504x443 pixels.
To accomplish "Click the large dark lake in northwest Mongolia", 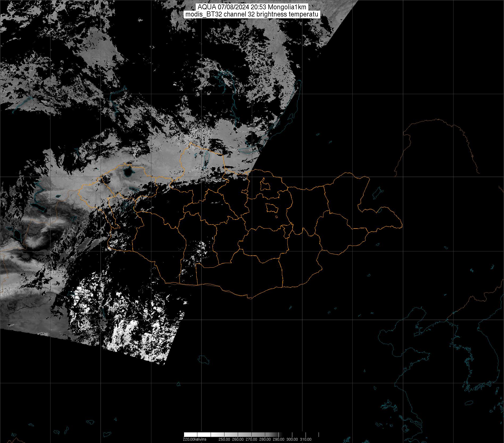I will pyautogui.click(x=128, y=172).
